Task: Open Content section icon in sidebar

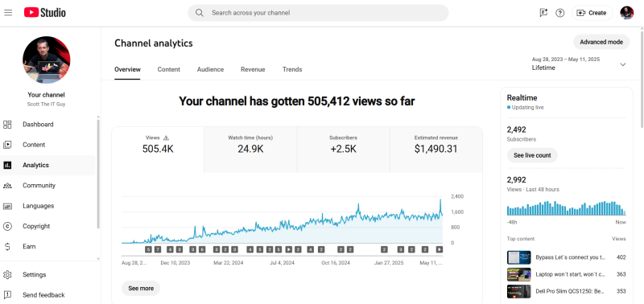Action: [7, 145]
